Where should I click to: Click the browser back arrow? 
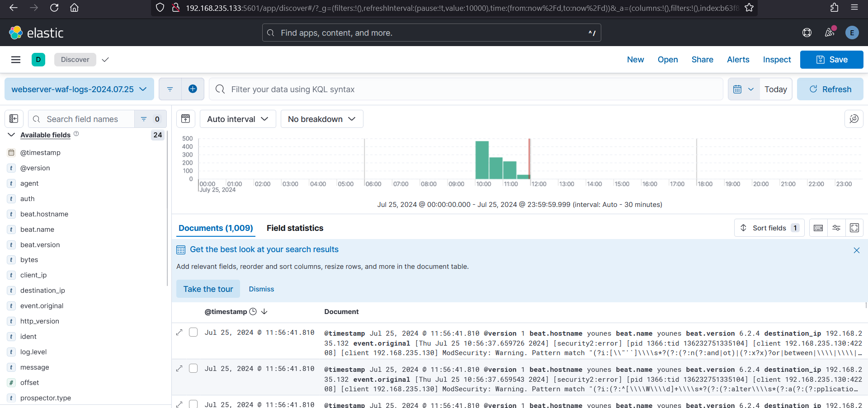coord(14,8)
